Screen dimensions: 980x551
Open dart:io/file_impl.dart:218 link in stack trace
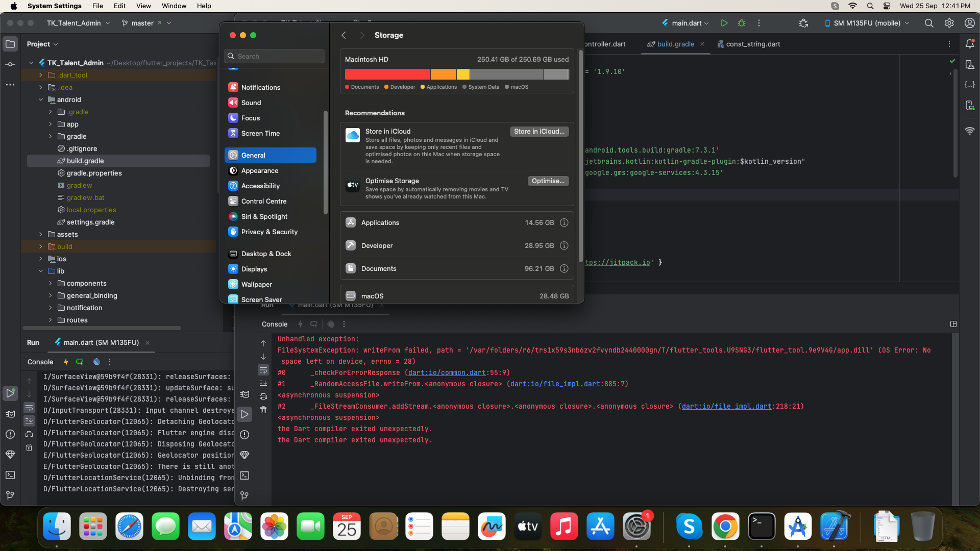[726, 406]
